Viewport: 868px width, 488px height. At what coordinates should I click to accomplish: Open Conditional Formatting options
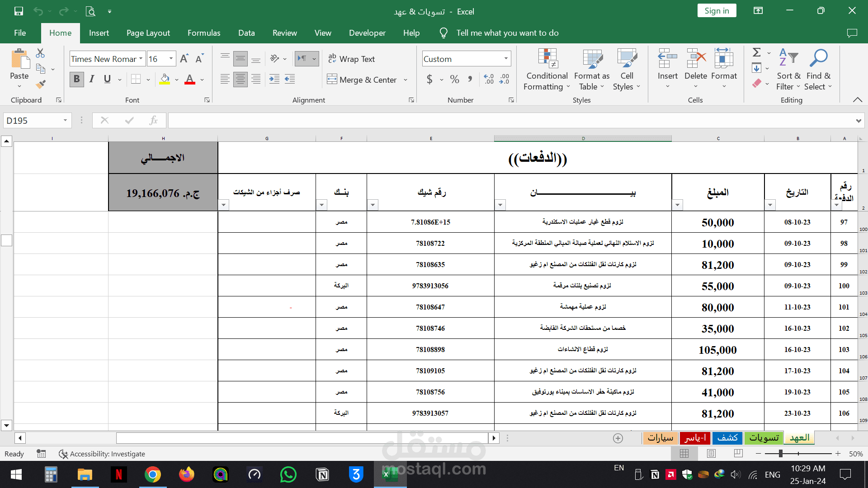[x=547, y=69]
